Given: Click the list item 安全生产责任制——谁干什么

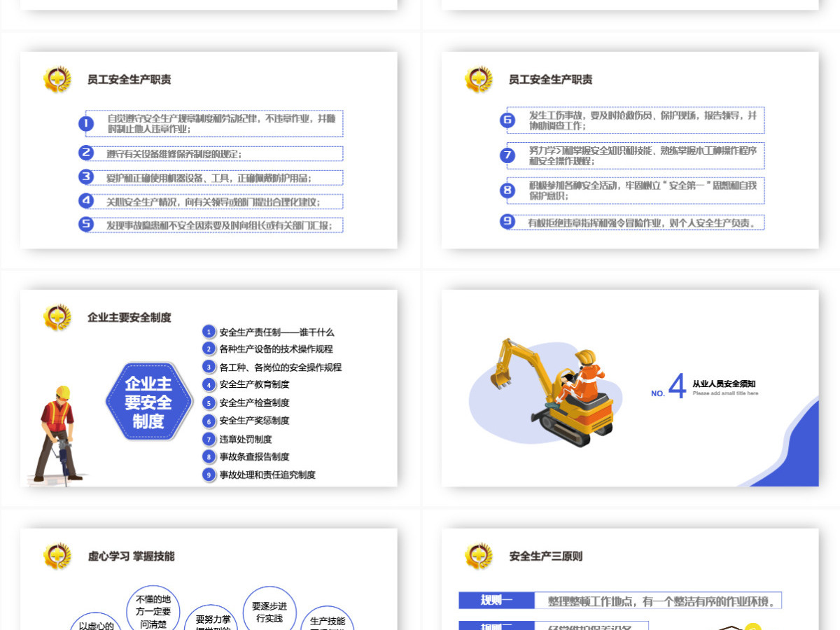Looking at the screenshot, I should (x=277, y=332).
